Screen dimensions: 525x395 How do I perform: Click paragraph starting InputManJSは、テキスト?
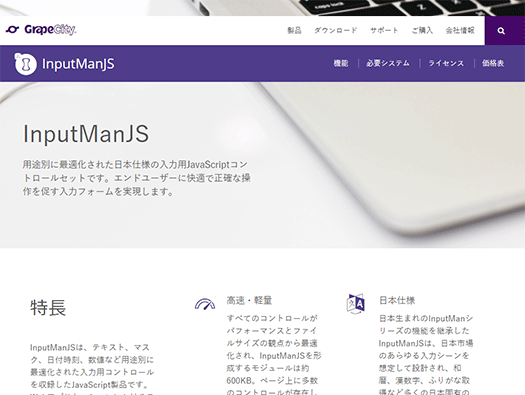92,370
